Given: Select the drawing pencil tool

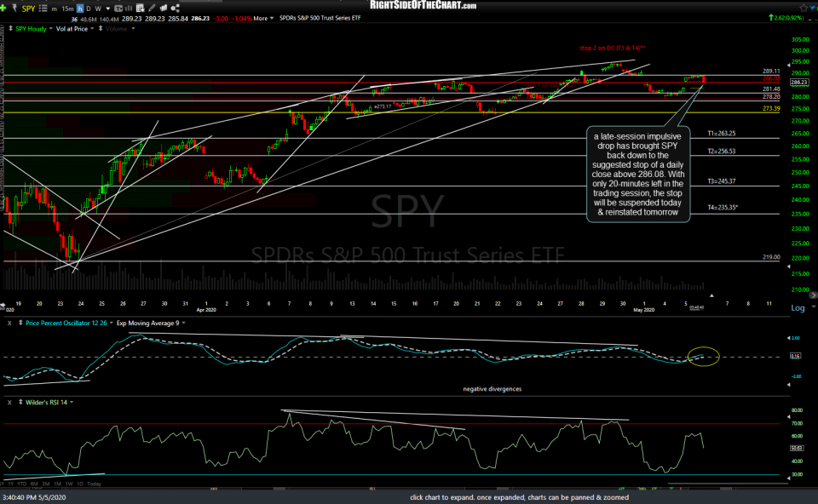Looking at the screenshot, I should point(151,9).
